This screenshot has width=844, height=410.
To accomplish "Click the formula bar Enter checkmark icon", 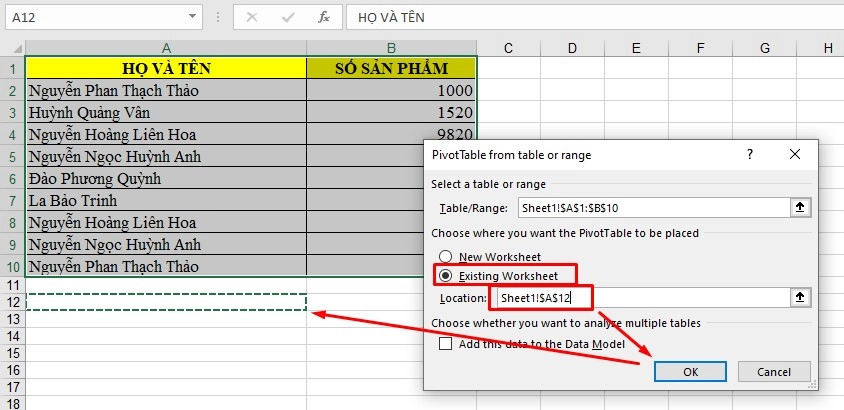I will point(287,17).
